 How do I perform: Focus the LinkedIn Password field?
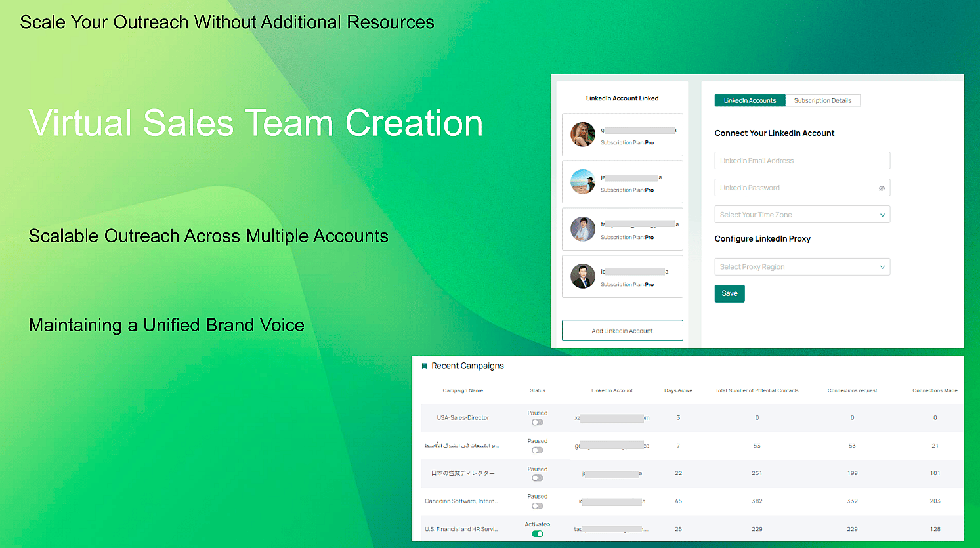(x=802, y=188)
